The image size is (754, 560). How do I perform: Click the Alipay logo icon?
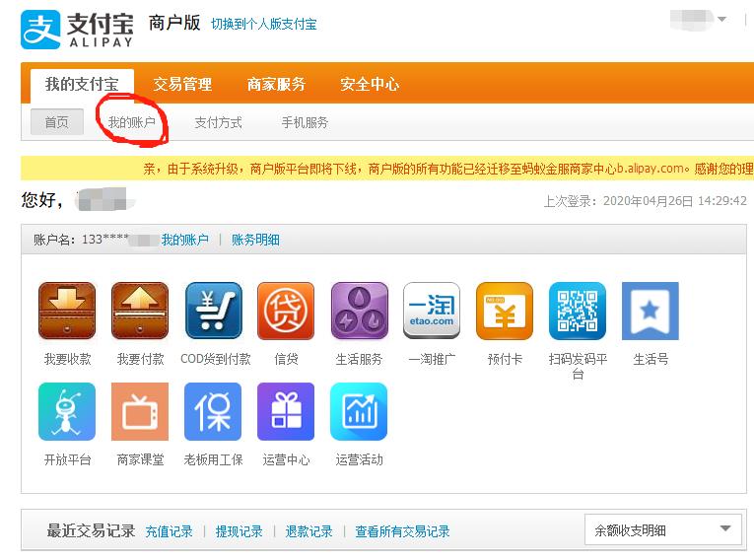40,30
